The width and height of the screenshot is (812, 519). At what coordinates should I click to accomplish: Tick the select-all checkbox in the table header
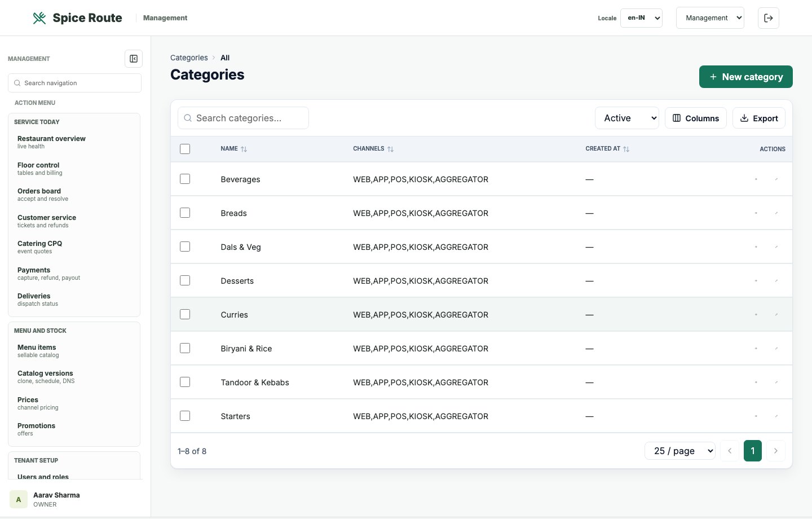click(185, 149)
